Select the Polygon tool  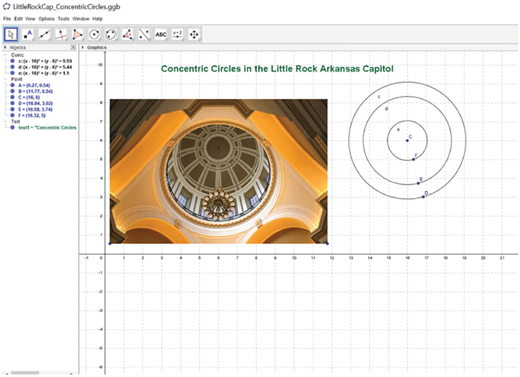point(78,34)
